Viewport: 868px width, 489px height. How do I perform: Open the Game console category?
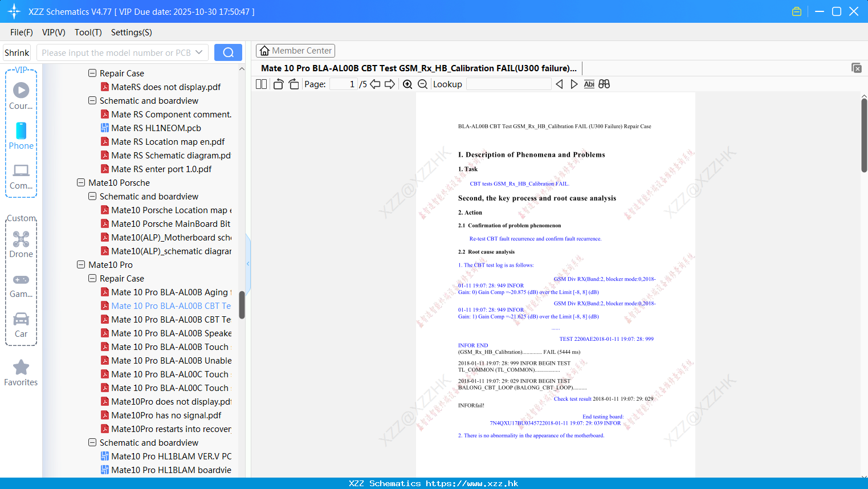click(x=21, y=286)
